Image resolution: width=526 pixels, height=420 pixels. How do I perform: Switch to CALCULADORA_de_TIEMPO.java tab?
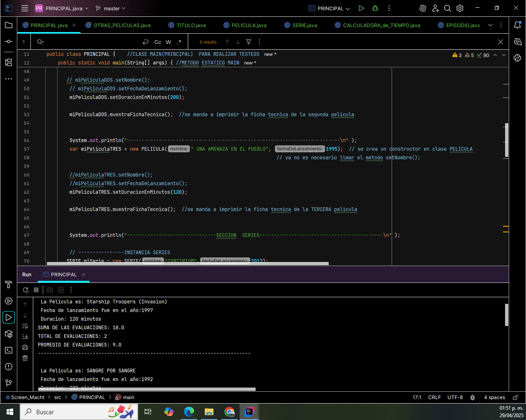(378, 25)
